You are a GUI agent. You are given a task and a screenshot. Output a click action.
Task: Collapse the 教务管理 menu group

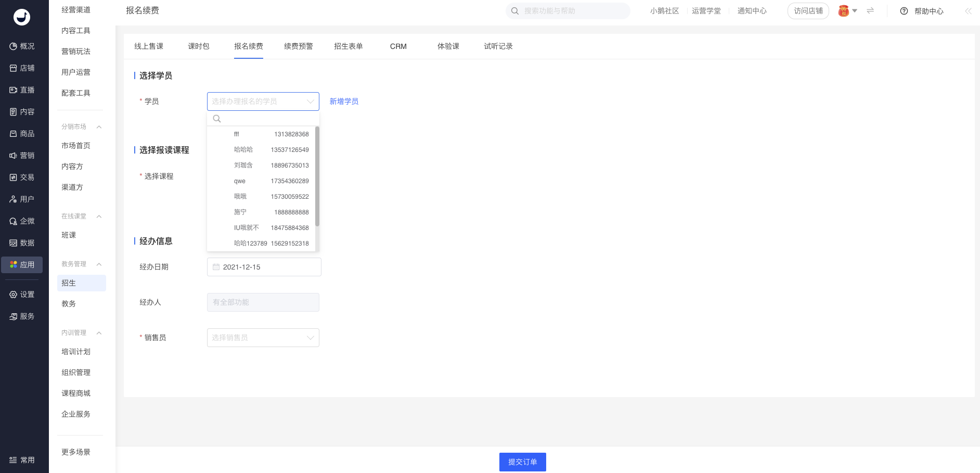click(x=99, y=264)
